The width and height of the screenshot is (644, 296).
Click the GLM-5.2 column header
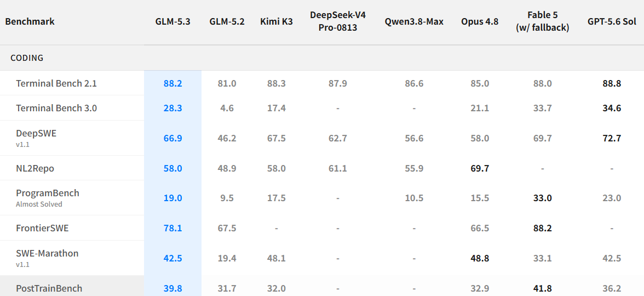point(227,22)
